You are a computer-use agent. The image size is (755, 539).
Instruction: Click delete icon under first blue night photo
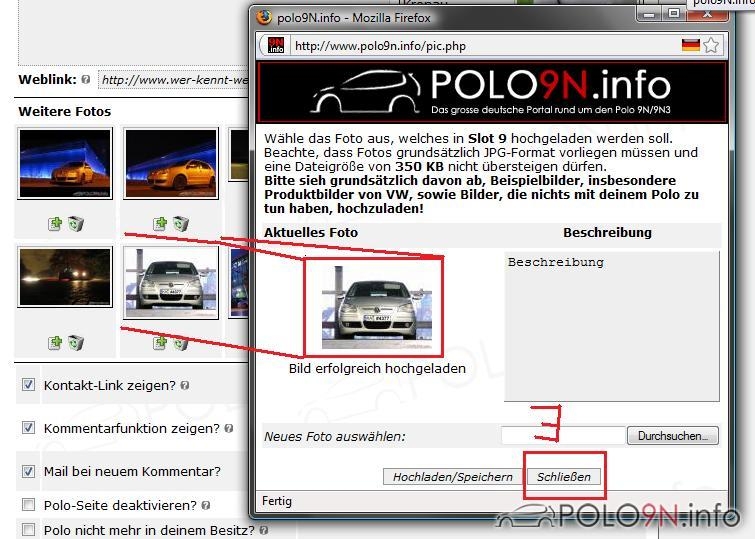pyautogui.click(x=76, y=223)
